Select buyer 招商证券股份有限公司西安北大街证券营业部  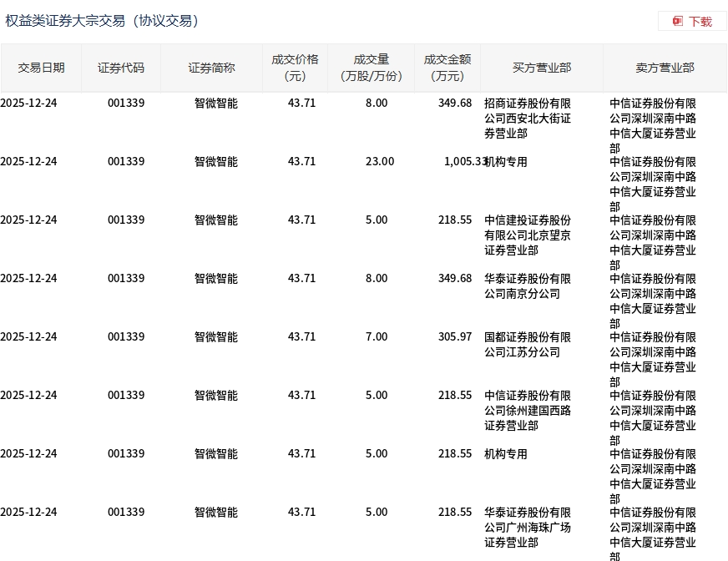coord(528,119)
